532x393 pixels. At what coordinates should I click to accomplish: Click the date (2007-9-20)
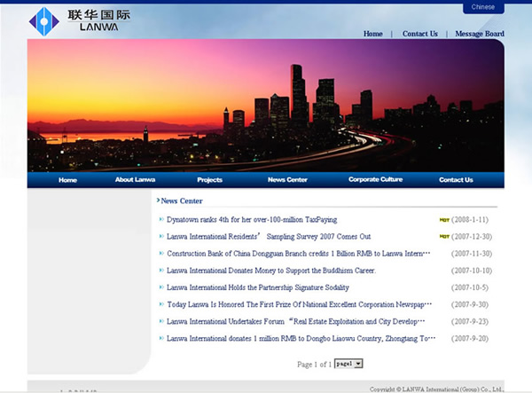pyautogui.click(x=470, y=338)
